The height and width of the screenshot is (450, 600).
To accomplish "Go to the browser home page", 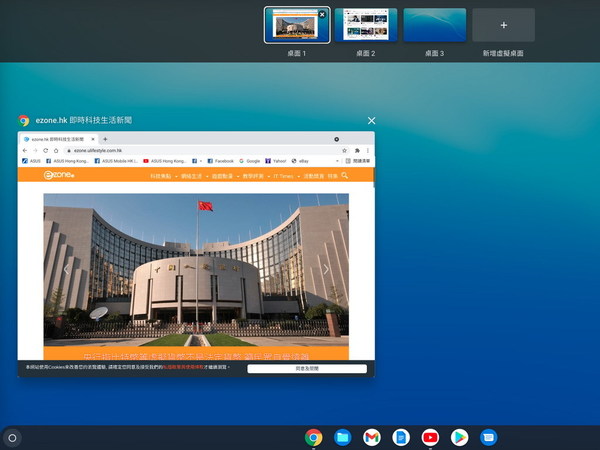I will (56, 150).
